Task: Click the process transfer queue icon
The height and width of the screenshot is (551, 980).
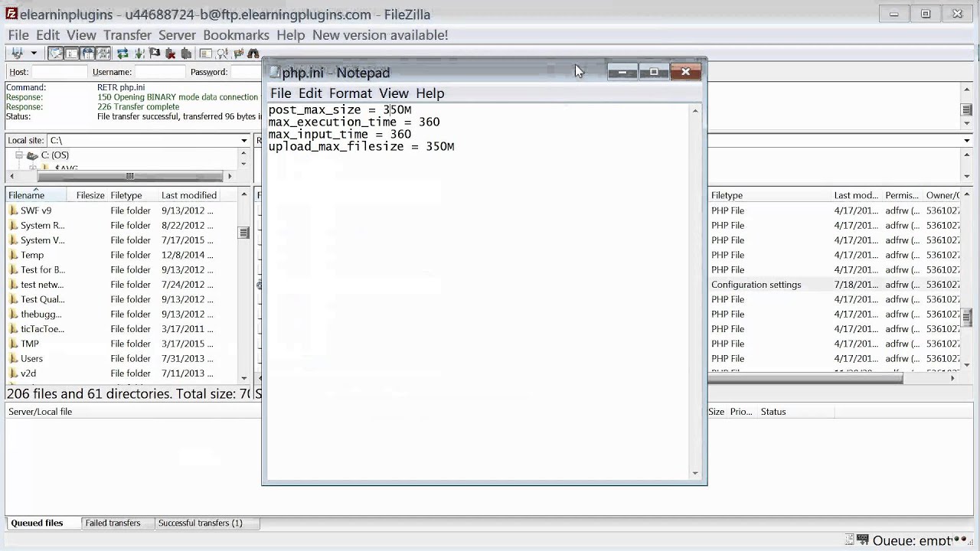Action: [139, 54]
